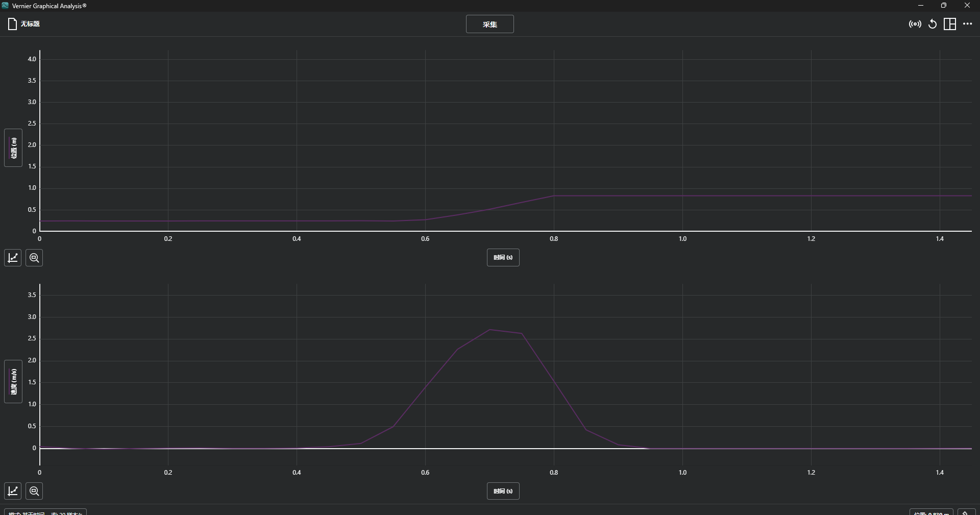The width and height of the screenshot is (980, 515).
Task: Open the 速度 (m/s) y-axis label on the bottom graph
Action: pyautogui.click(x=13, y=381)
